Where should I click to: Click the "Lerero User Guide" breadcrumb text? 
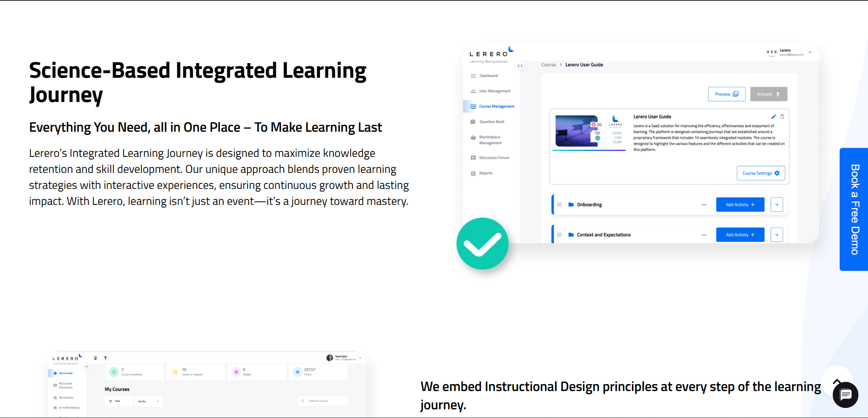pyautogui.click(x=584, y=65)
